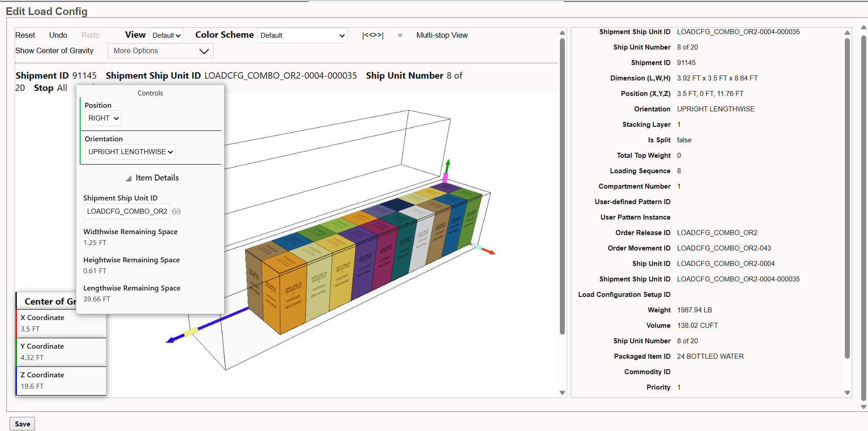Screen dimensions: 868x431
Task: Switch to Multi-stop View
Action: [x=442, y=35]
